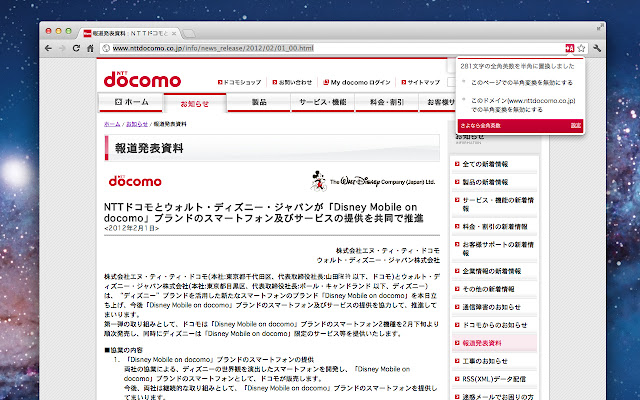The height and width of the screenshot is (400, 640).
Task: Open ドコモからのお知らせ in the sidebar
Action: (x=494, y=325)
